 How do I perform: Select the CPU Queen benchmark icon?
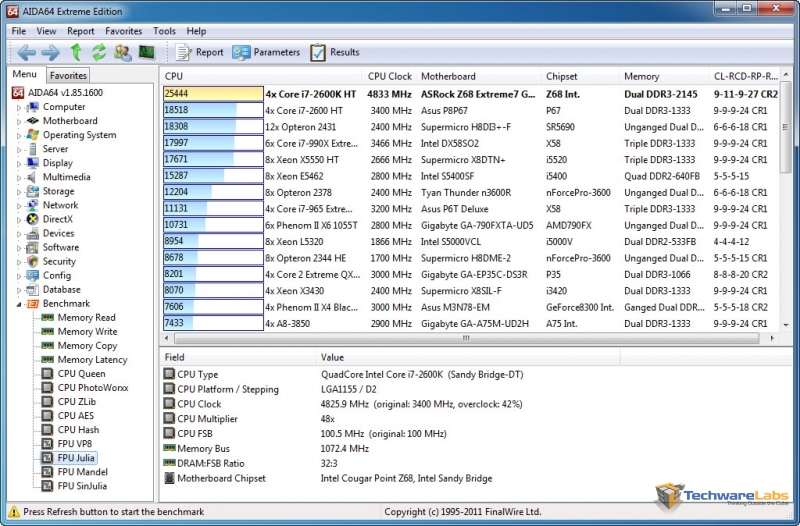click(47, 373)
